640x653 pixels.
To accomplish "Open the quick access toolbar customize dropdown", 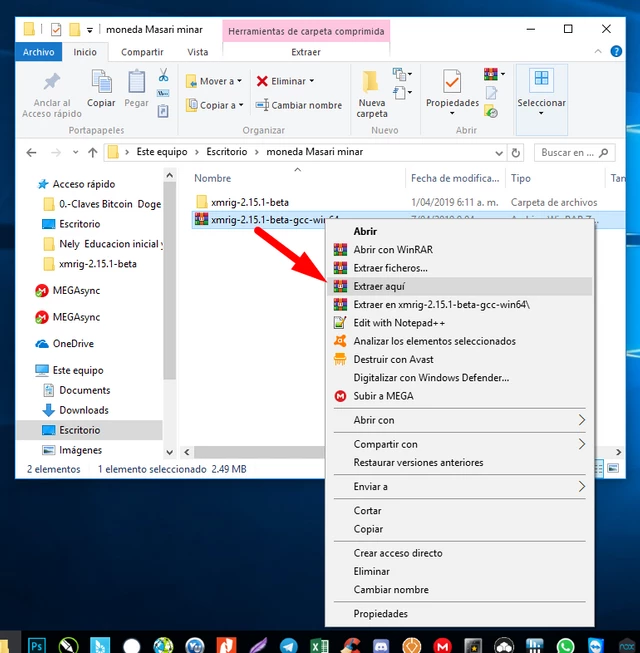I will (90, 30).
